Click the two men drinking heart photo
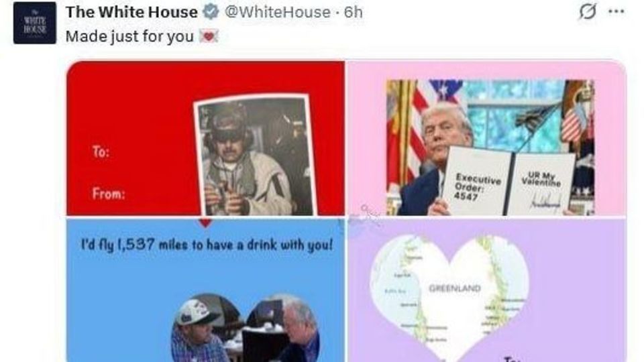Image resolution: width=644 pixels, height=362 pixels. coord(246,328)
